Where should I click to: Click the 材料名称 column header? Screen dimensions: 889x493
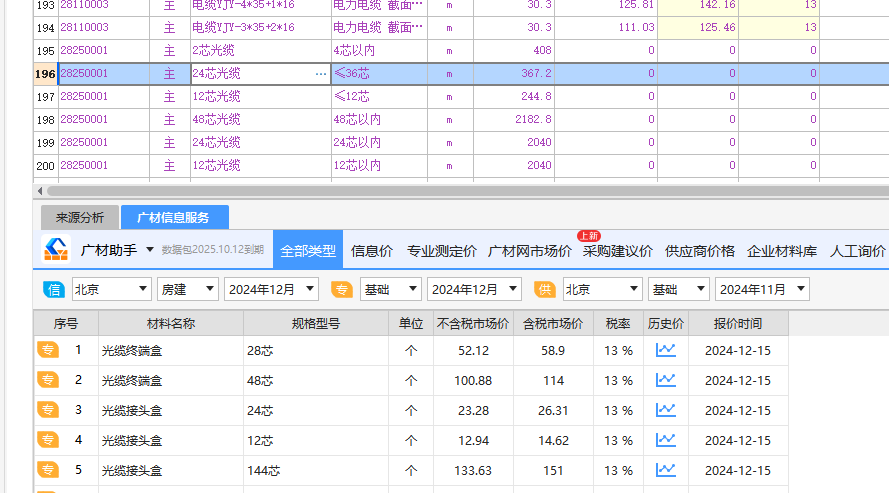pos(171,324)
